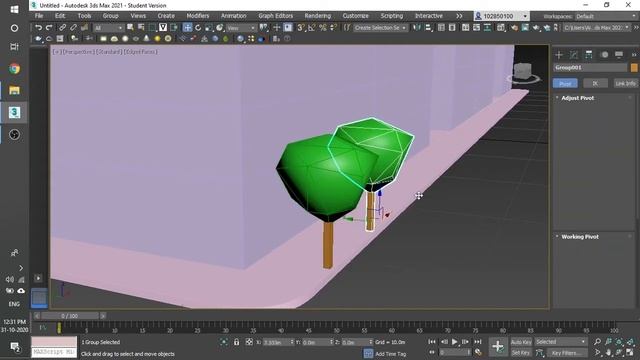Toggle Angle Snap on the toolbar
Image resolution: width=640 pixels, height=360 pixels.
[x=312, y=27]
